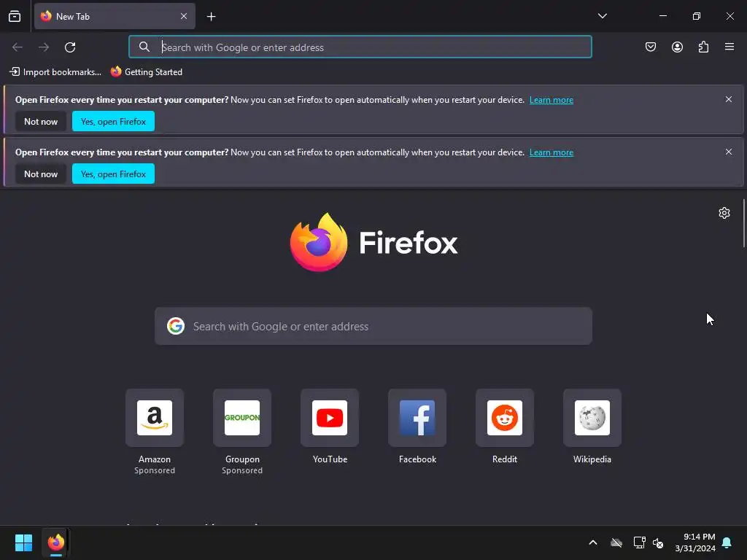
Task: Click Firefox icon in the taskbar
Action: pos(55,542)
